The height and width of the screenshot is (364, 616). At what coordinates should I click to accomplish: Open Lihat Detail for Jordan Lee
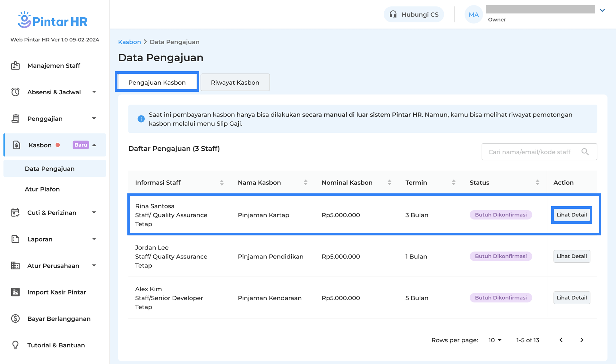(571, 256)
